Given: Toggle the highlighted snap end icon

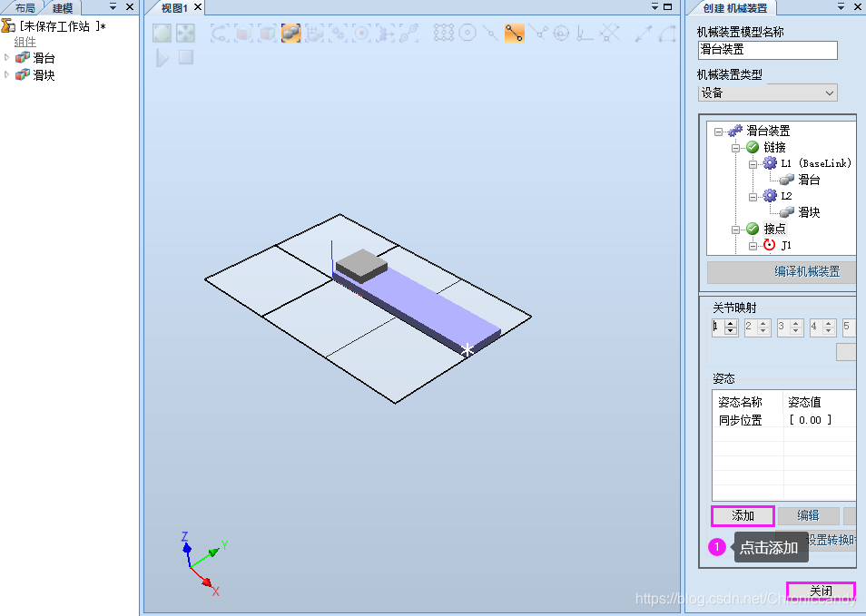Looking at the screenshot, I should coord(514,34).
